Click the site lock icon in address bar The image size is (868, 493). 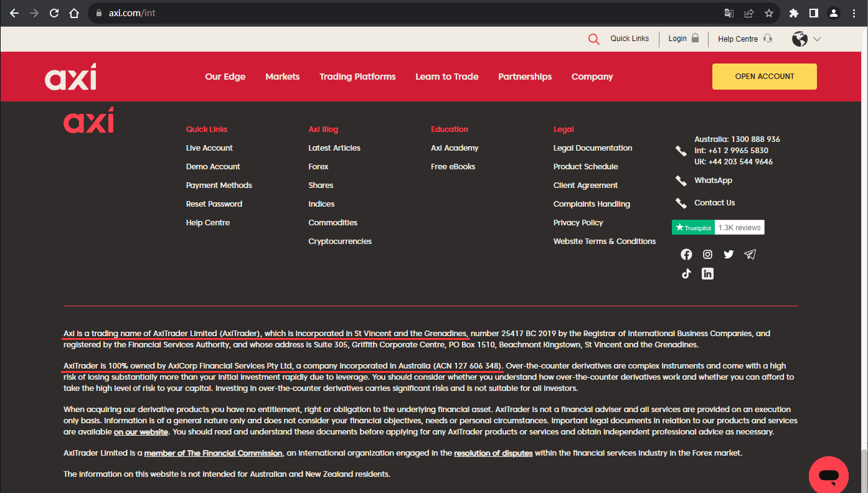pyautogui.click(x=98, y=13)
